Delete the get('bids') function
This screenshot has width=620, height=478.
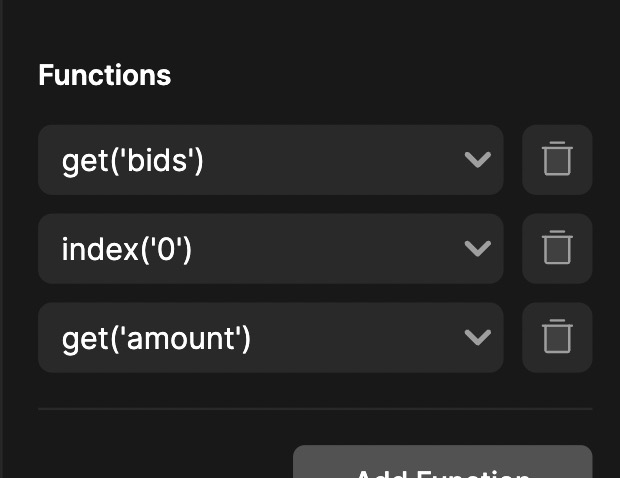click(x=557, y=160)
